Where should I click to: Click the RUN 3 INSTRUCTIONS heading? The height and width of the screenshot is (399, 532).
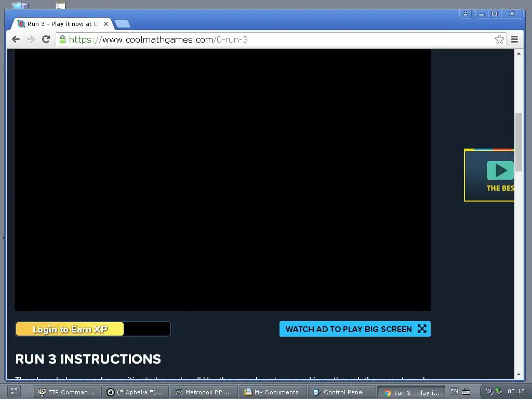88,359
